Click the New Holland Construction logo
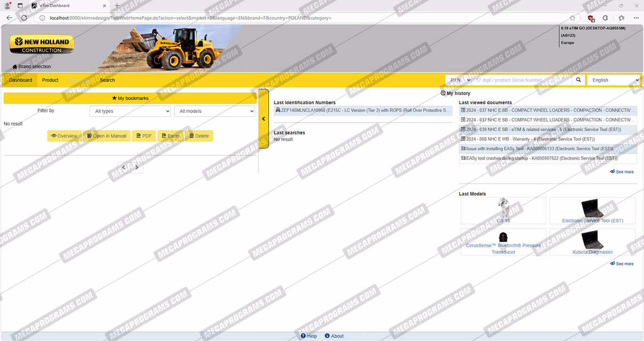 [x=42, y=45]
